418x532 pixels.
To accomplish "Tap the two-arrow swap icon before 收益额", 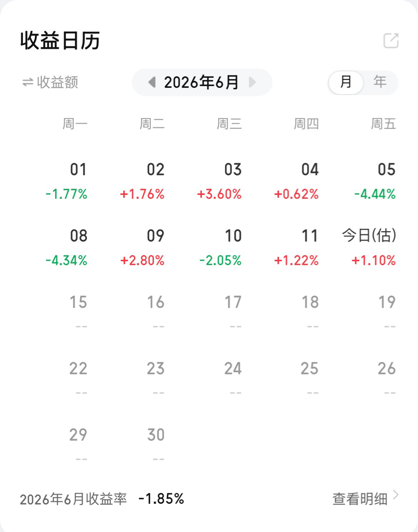I will tap(28, 83).
